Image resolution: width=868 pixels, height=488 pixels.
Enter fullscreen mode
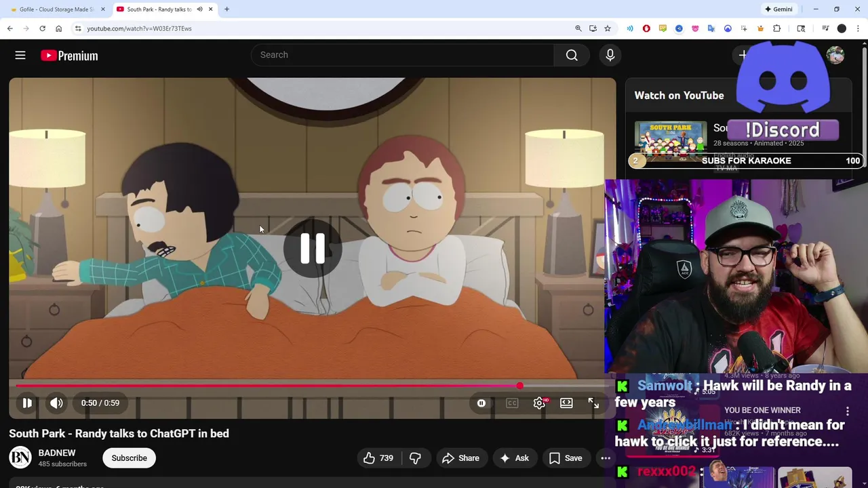click(x=593, y=403)
